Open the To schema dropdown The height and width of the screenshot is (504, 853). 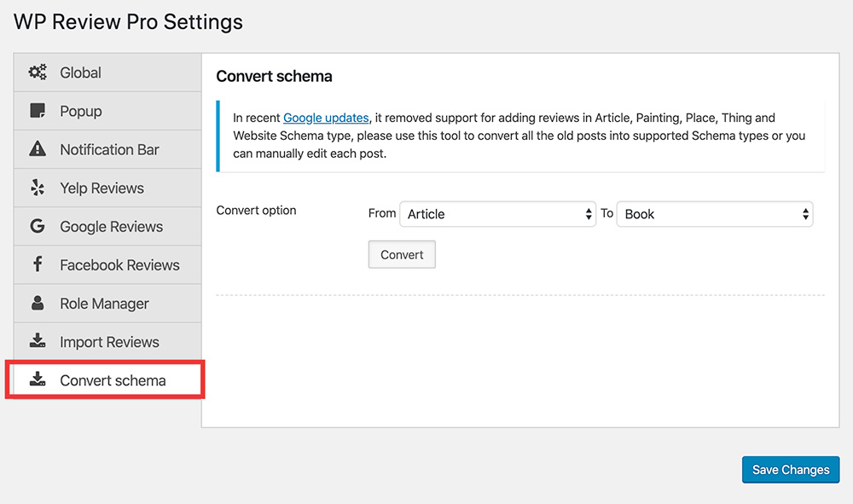tap(714, 214)
